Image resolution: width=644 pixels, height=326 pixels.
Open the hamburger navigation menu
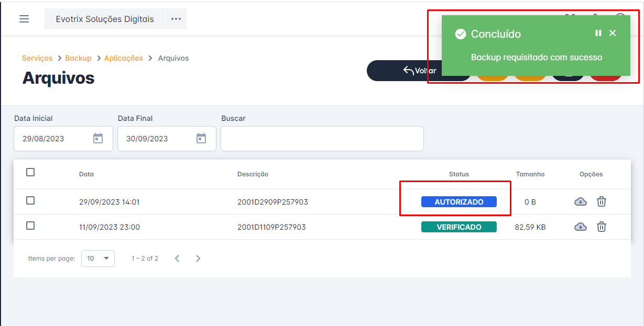(24, 19)
